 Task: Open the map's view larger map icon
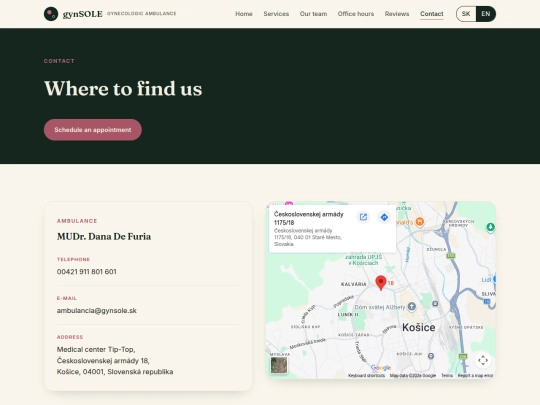[363, 217]
